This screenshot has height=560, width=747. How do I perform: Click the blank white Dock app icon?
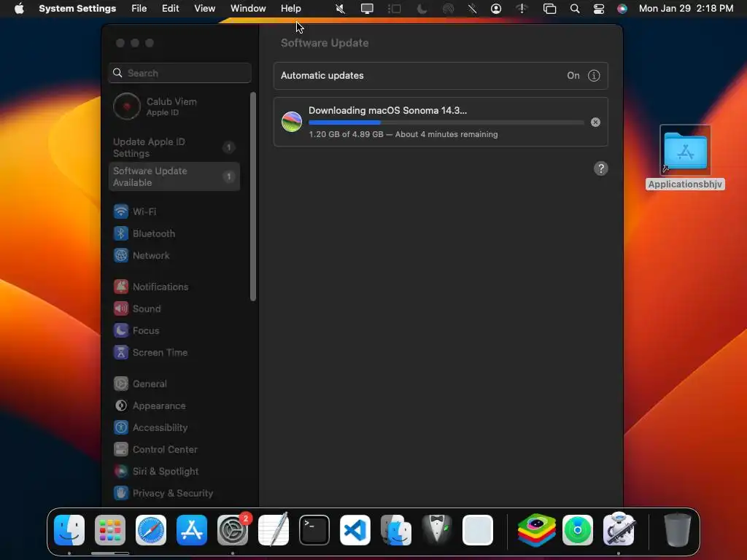tap(477, 530)
